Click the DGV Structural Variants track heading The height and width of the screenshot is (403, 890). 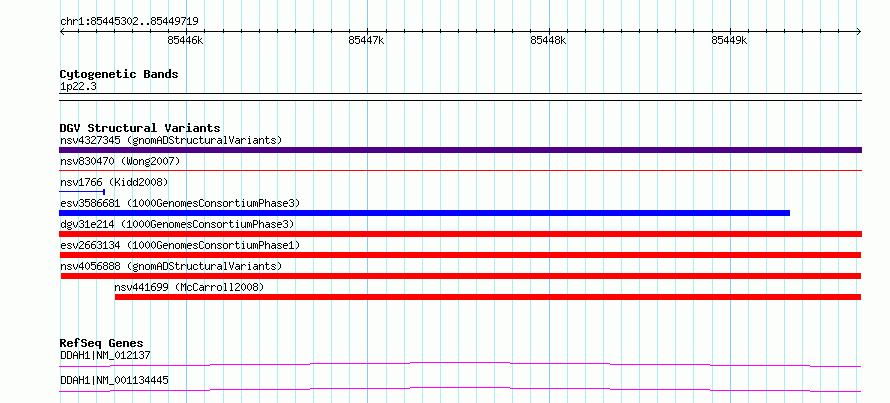140,128
